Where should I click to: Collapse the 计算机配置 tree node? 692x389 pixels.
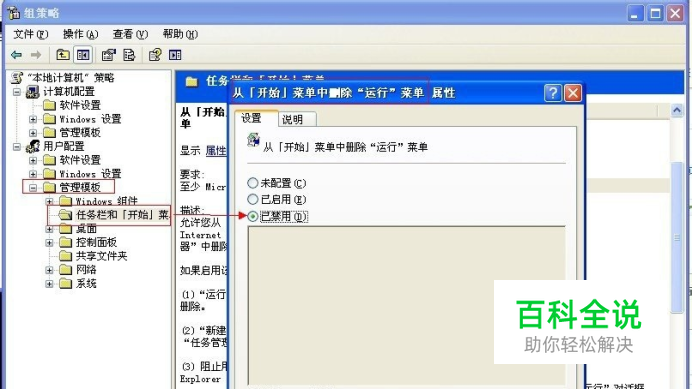[x=17, y=92]
